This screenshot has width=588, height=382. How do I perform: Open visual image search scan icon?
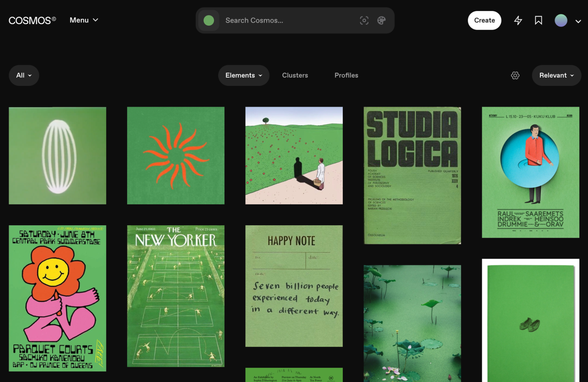click(x=364, y=20)
